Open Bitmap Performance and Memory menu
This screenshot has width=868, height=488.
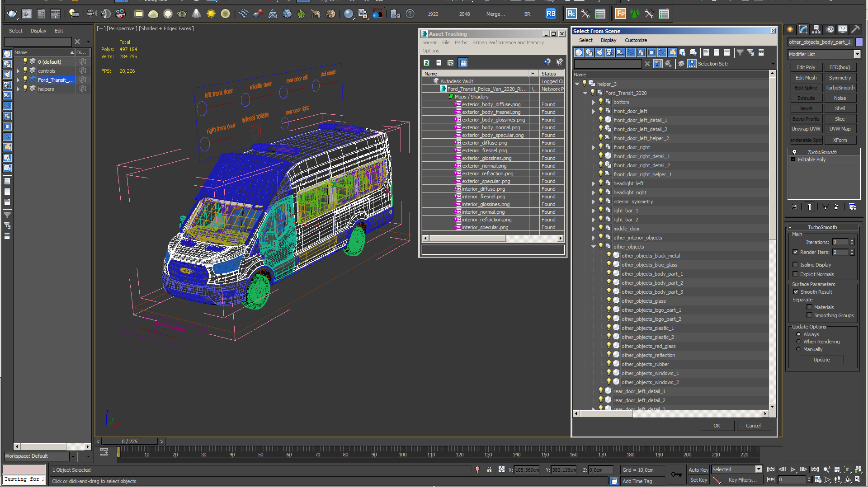point(508,42)
